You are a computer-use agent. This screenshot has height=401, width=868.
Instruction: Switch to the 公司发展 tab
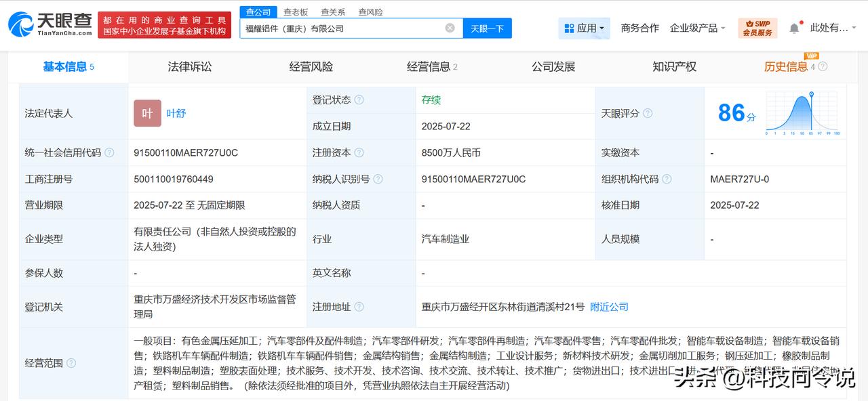pos(553,66)
